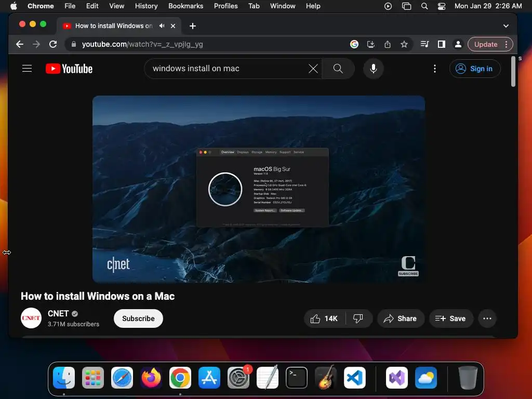
Task: Open the History menu
Action: tap(146, 6)
